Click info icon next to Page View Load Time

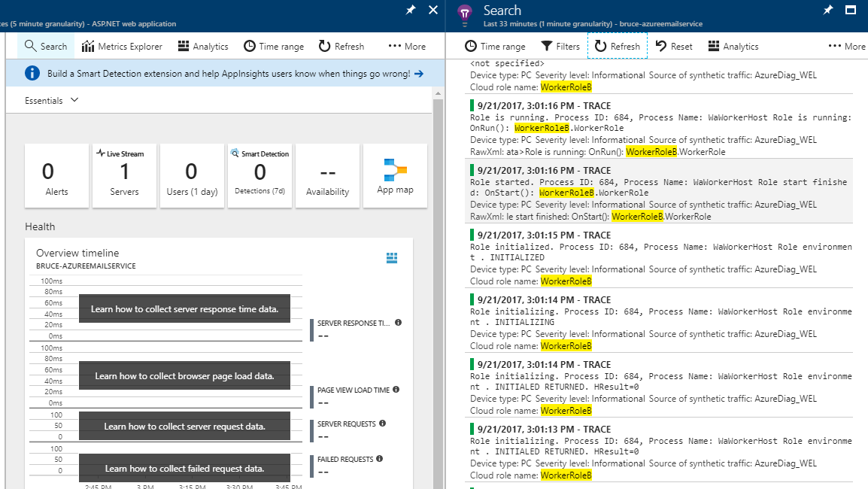396,390
